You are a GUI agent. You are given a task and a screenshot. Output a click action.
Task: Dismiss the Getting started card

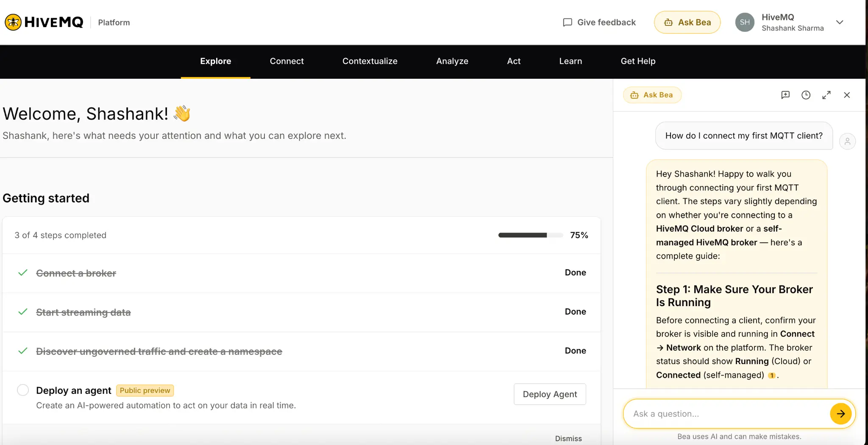(x=568, y=439)
